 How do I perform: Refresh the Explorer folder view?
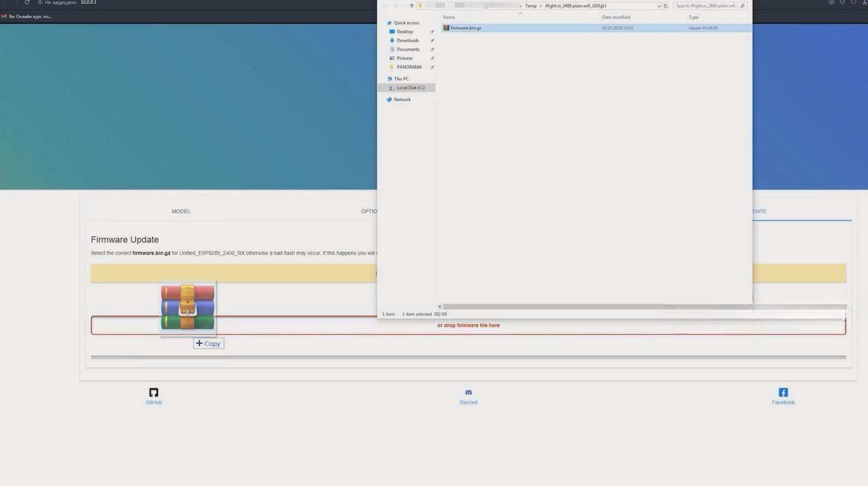(x=665, y=6)
